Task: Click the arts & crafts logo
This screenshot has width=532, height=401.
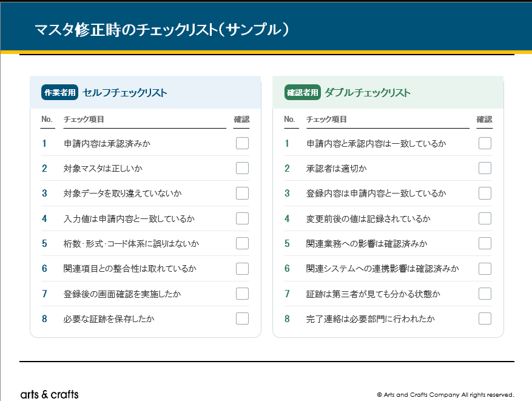Action: click(50, 394)
